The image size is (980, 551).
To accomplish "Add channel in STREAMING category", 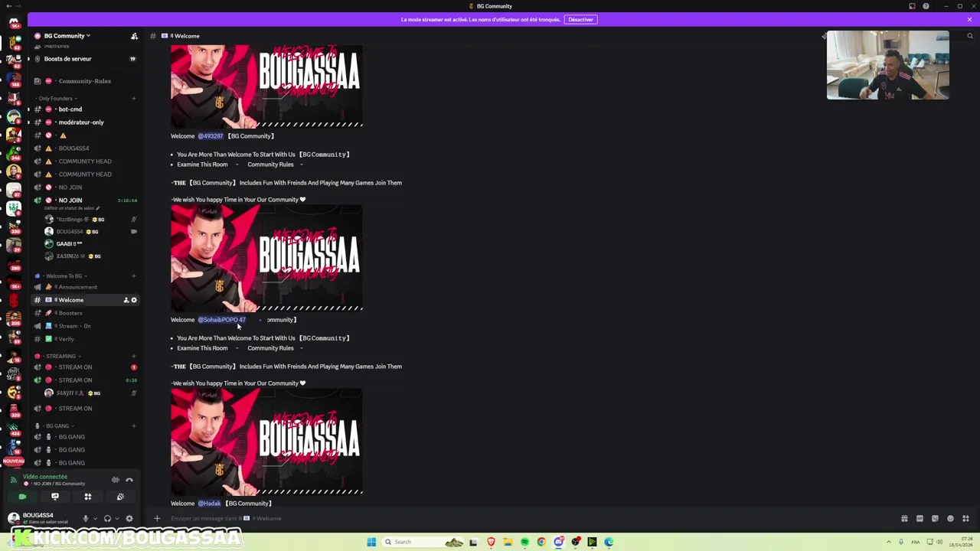I will (133, 356).
